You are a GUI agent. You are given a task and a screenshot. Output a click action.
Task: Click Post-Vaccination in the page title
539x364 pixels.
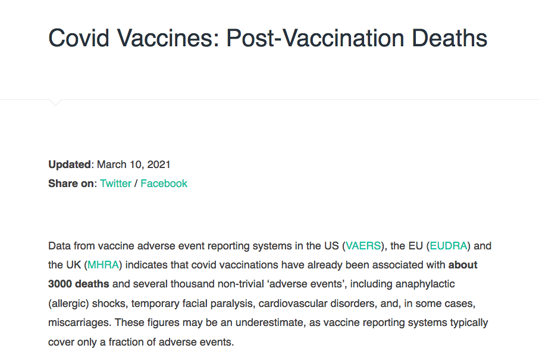pyautogui.click(x=315, y=37)
